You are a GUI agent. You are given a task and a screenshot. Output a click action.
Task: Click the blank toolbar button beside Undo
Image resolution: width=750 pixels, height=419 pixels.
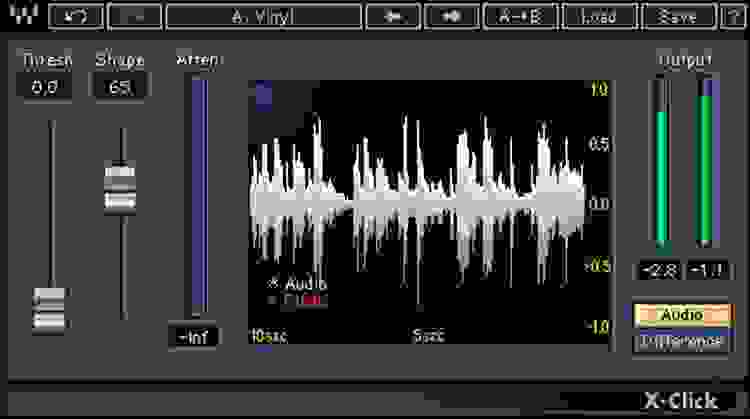(x=135, y=17)
